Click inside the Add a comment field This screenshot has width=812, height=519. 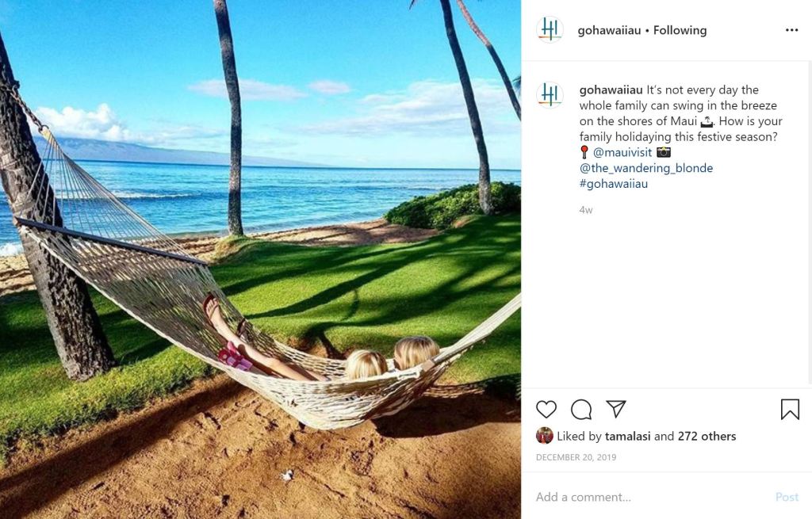click(653, 497)
